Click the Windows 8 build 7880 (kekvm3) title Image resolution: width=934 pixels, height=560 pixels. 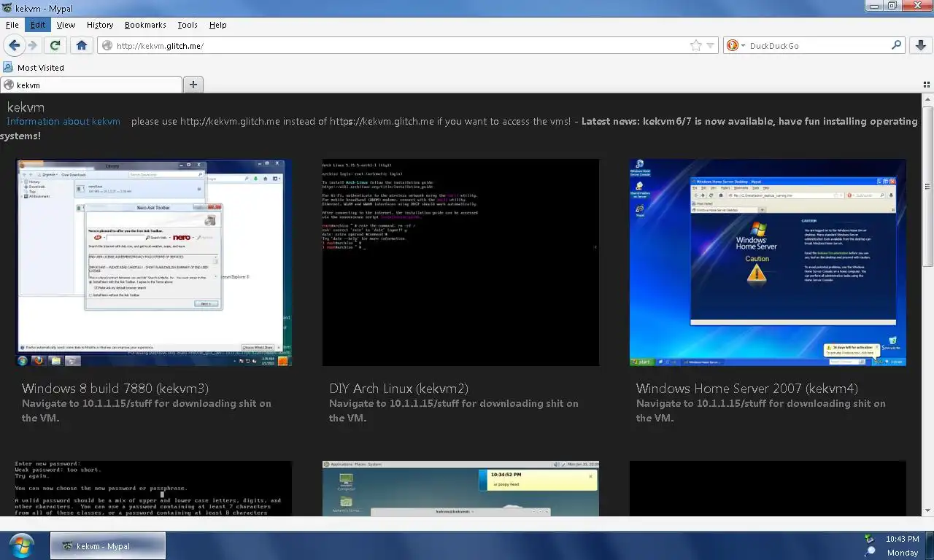[x=115, y=389]
